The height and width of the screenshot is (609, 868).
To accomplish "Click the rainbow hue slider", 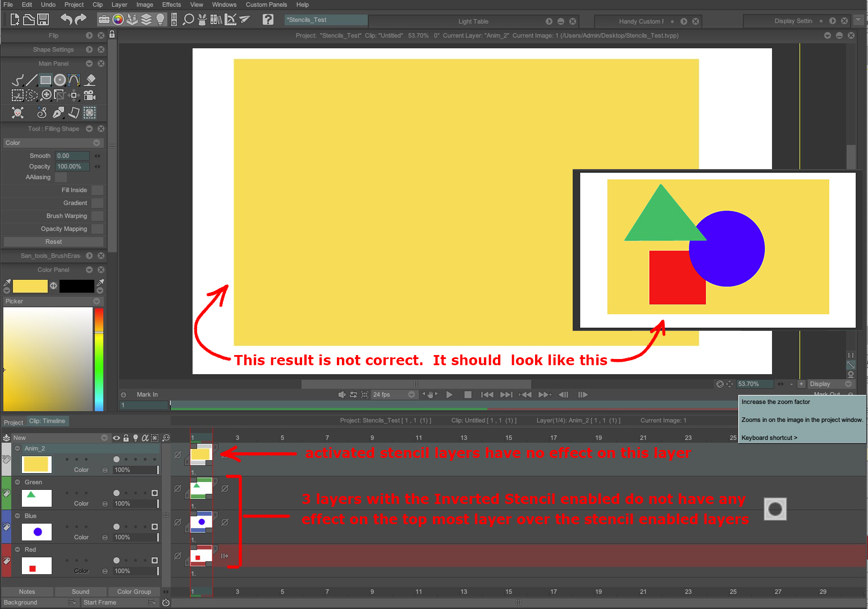I will click(99, 359).
